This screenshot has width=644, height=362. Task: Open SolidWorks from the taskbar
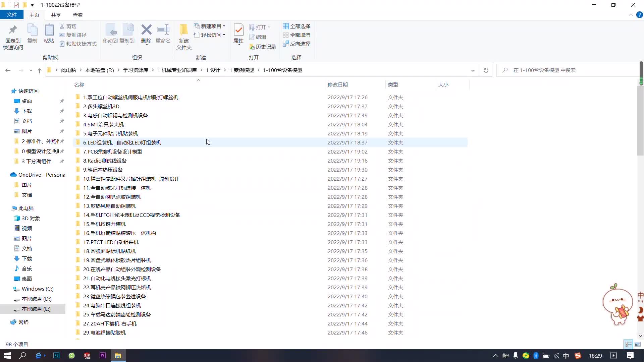[x=87, y=356]
